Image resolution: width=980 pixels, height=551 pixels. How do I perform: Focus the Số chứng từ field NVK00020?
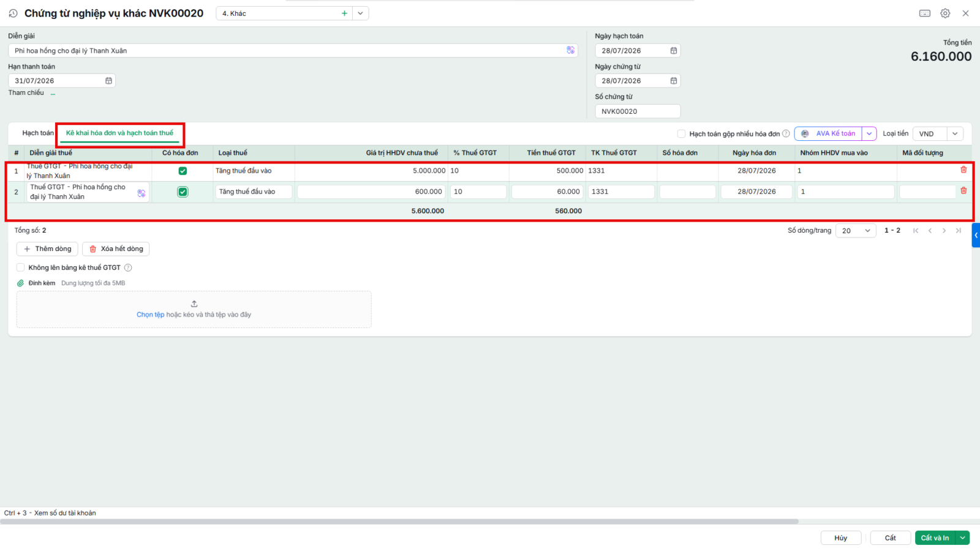tap(638, 111)
